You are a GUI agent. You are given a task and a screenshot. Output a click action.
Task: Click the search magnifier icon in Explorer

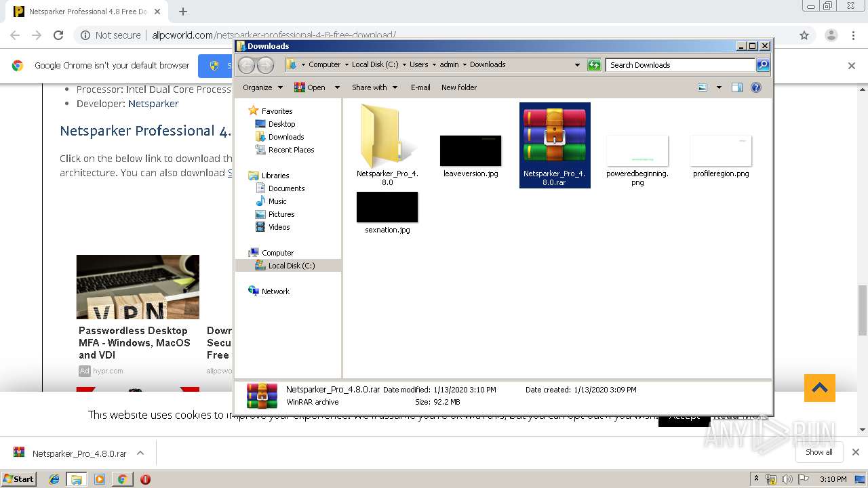pyautogui.click(x=763, y=65)
